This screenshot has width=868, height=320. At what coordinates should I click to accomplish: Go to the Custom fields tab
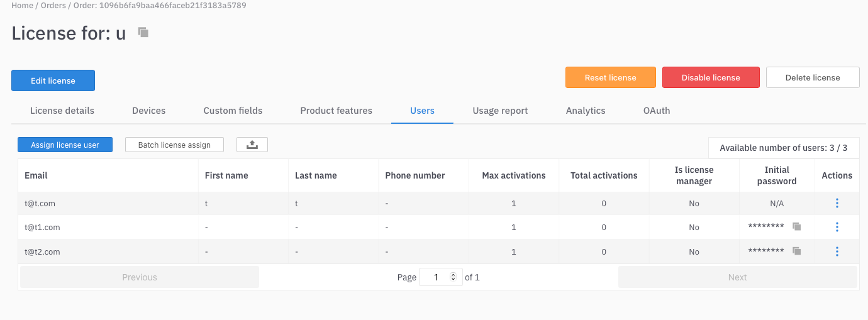[233, 111]
